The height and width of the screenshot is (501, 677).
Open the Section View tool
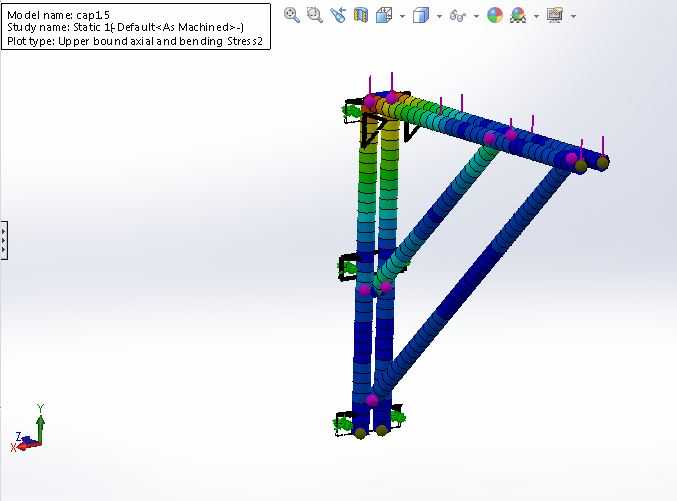pyautogui.click(x=361, y=16)
